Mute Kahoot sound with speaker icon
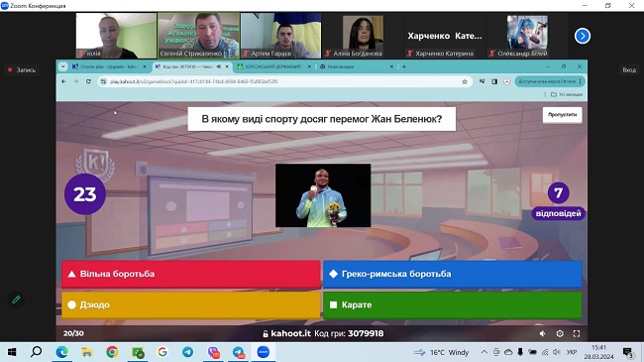644x362 pixels. 542,333
